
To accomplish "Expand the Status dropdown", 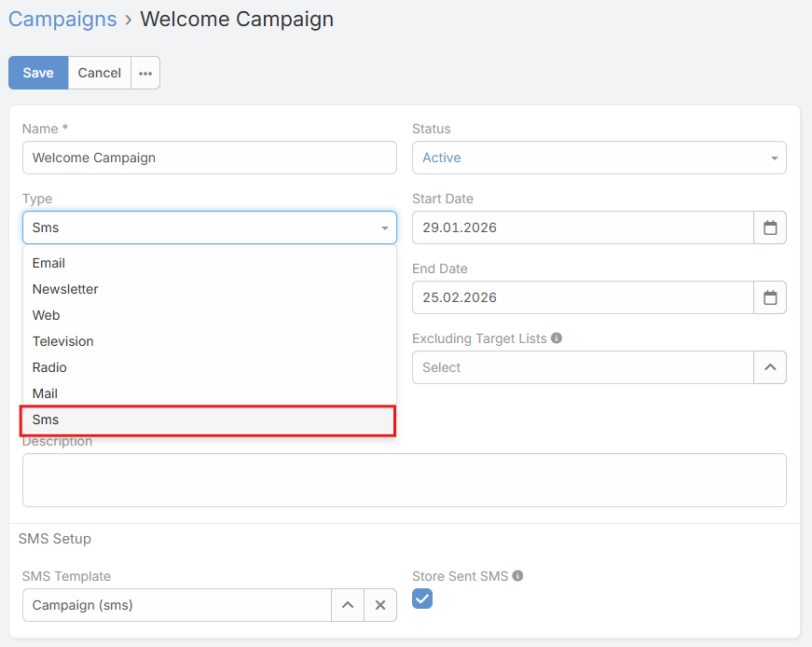I will (x=599, y=158).
